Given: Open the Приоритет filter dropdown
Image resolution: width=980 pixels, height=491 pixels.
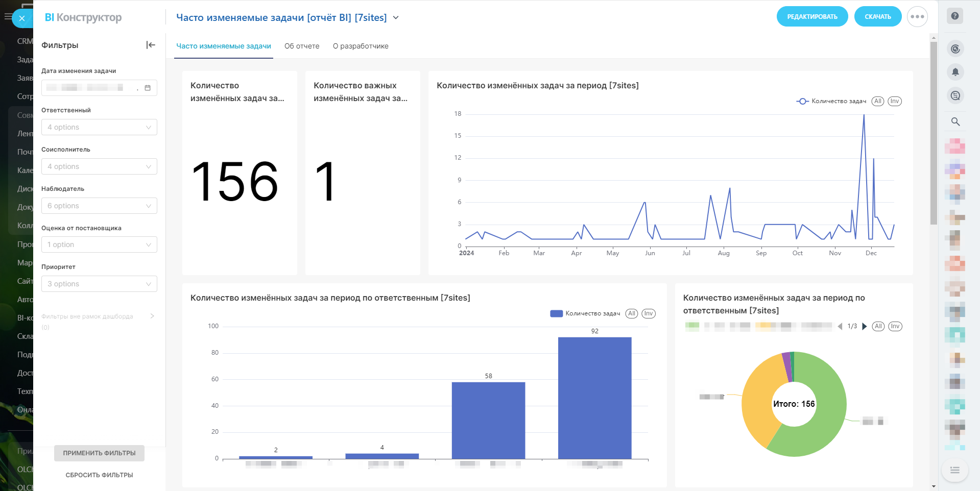Looking at the screenshot, I should click(99, 284).
